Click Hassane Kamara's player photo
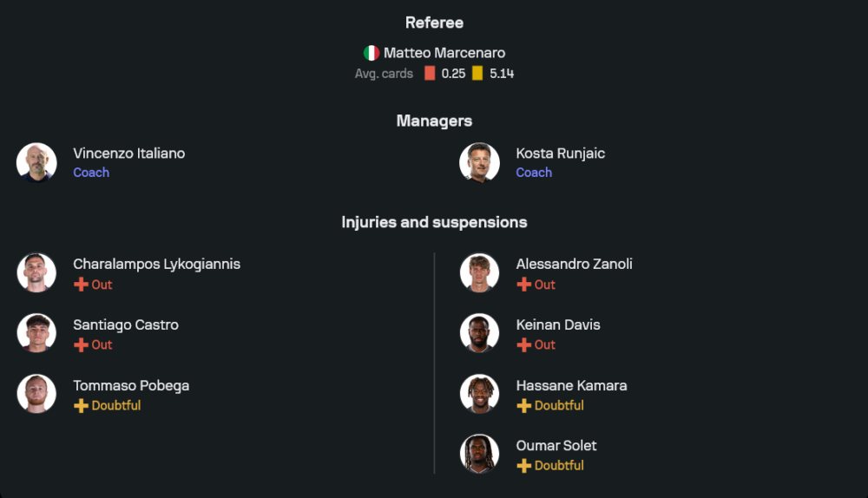This screenshot has width=868, height=498. click(479, 394)
